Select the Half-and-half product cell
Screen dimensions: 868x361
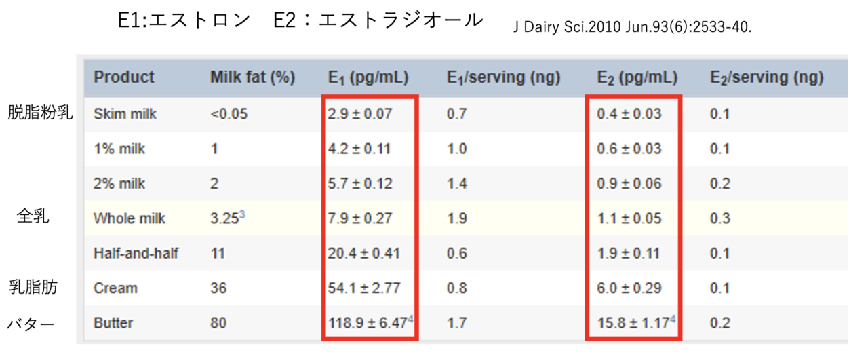(136, 254)
